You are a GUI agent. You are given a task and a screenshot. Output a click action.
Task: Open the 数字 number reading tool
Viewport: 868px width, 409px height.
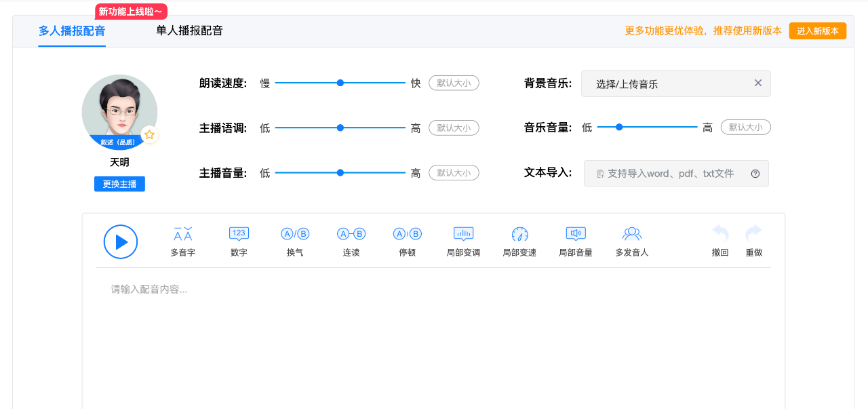239,241
